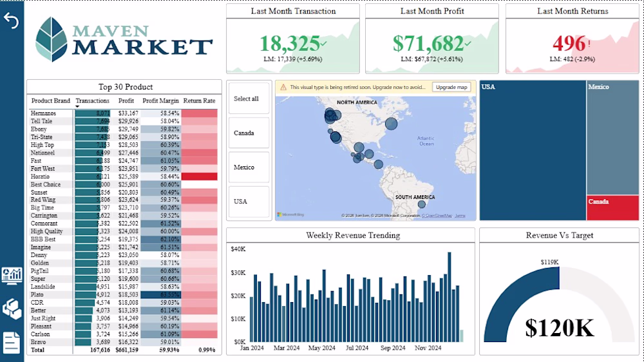Screen dimensions: 644x362
Task: Select the High Top product row
Action: pos(124,145)
